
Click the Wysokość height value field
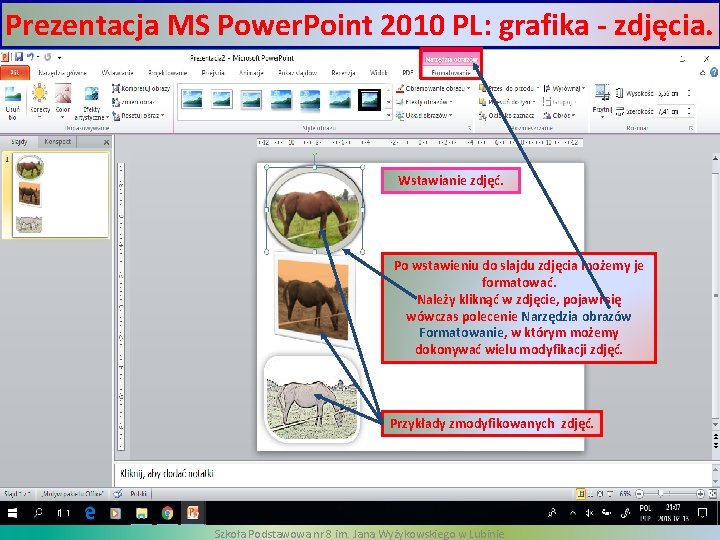pyautogui.click(x=670, y=94)
